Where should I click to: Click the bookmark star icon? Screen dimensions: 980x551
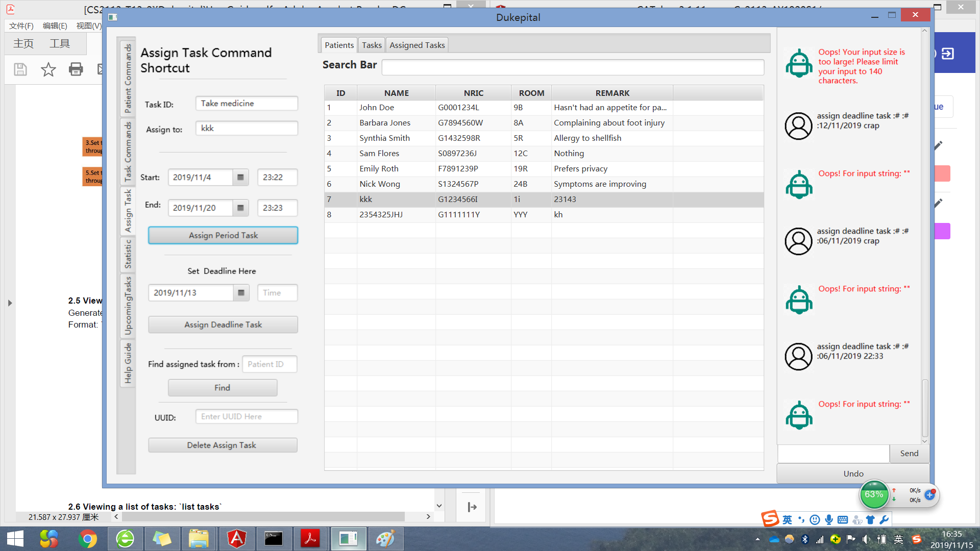[x=48, y=69]
